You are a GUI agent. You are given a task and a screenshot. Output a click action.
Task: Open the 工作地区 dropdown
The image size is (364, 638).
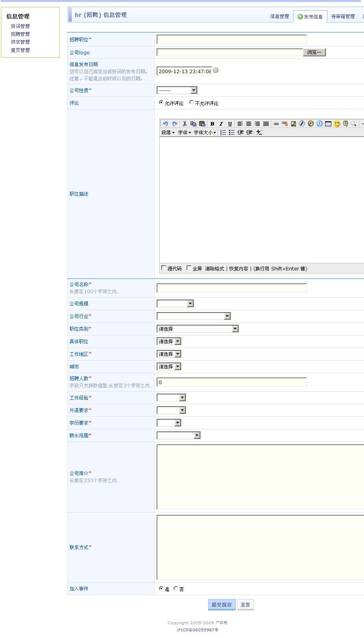(x=169, y=354)
